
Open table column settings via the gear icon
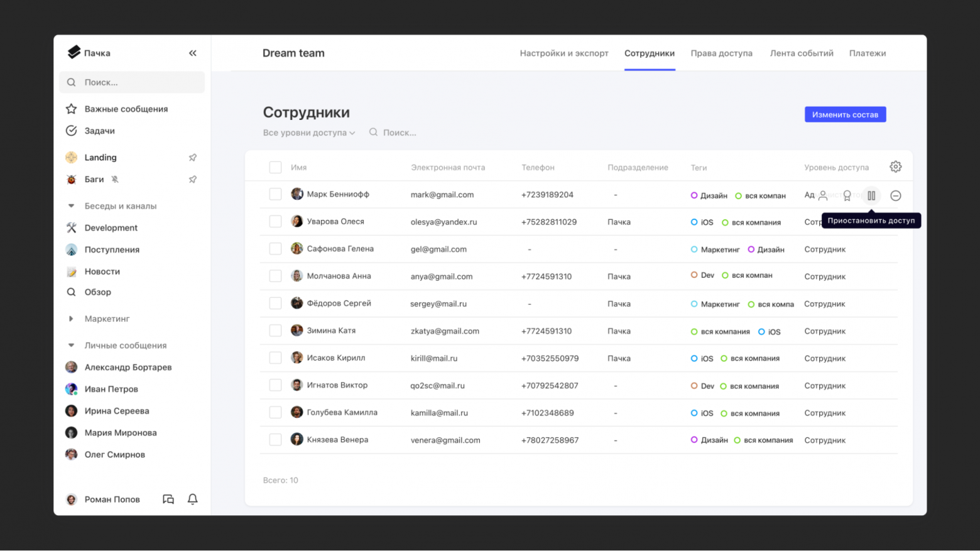coord(896,167)
